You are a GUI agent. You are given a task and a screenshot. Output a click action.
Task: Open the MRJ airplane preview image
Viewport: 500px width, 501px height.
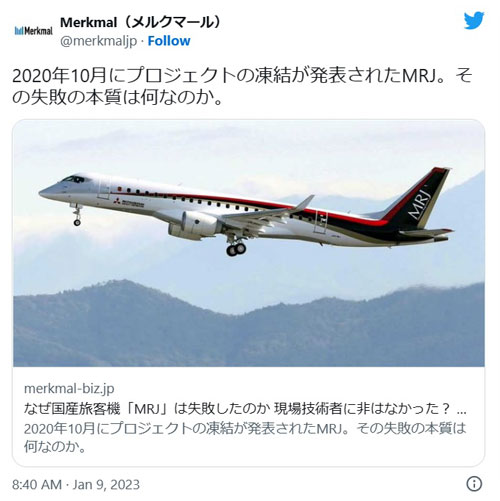pos(249,243)
